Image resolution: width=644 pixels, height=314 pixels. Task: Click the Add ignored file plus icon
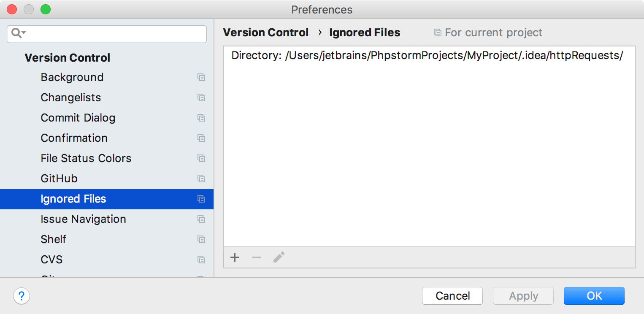click(x=235, y=257)
